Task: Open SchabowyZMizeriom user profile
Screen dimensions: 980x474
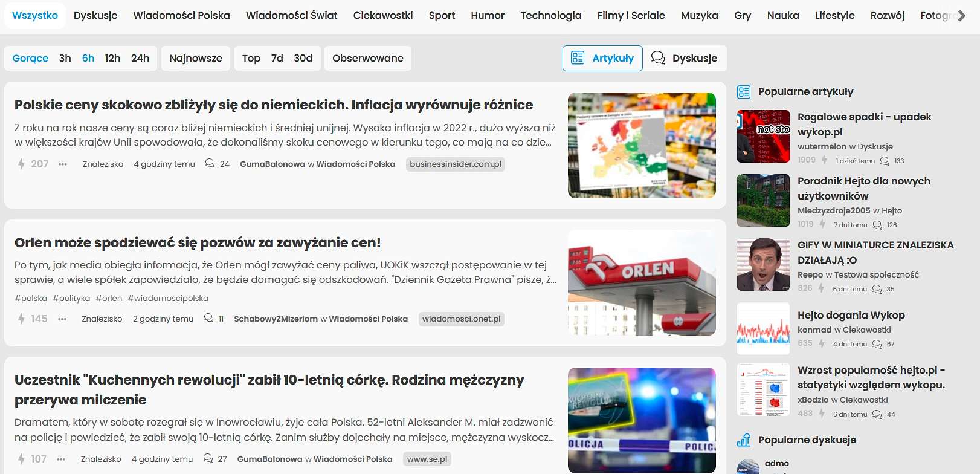Action: pyautogui.click(x=276, y=319)
